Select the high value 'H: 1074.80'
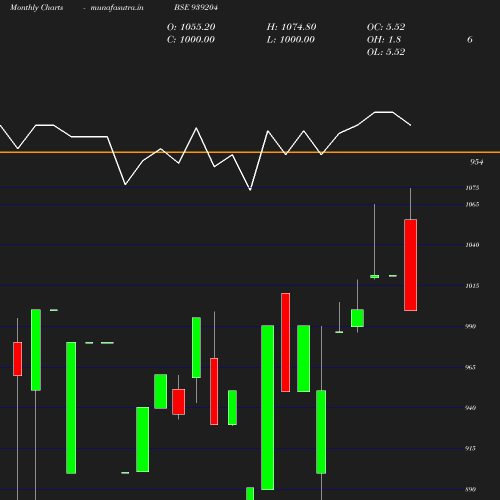This screenshot has width=500, height=500. [x=291, y=27]
